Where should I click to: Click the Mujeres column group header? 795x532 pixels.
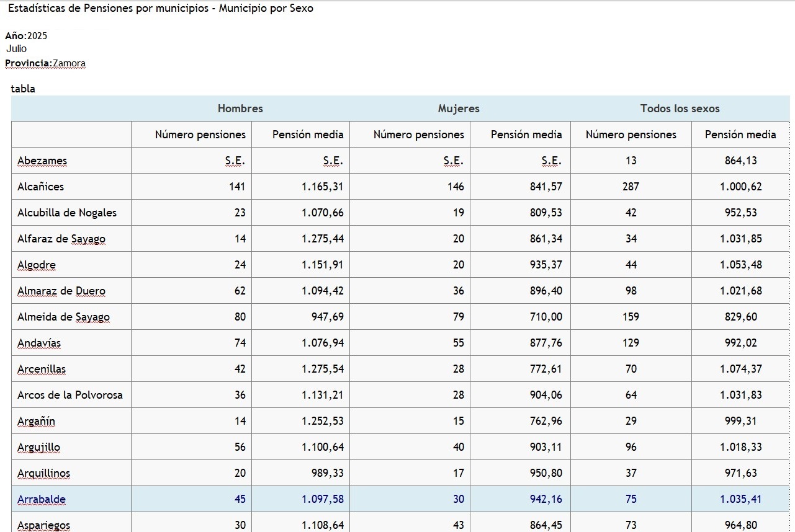(x=459, y=109)
